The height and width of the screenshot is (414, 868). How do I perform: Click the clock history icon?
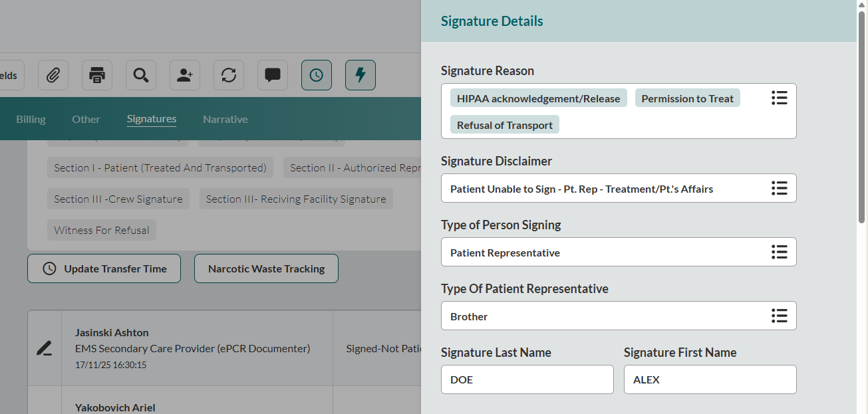click(x=317, y=75)
